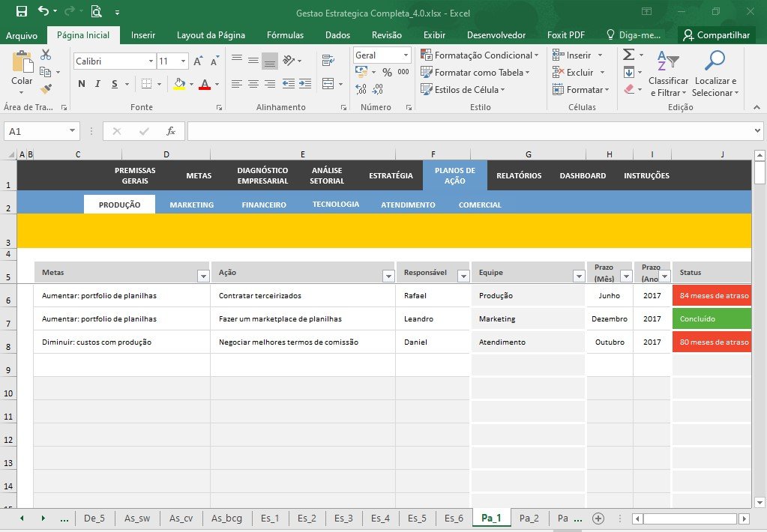
Task: Insert AutoSum with the sigma icon
Action: [629, 54]
